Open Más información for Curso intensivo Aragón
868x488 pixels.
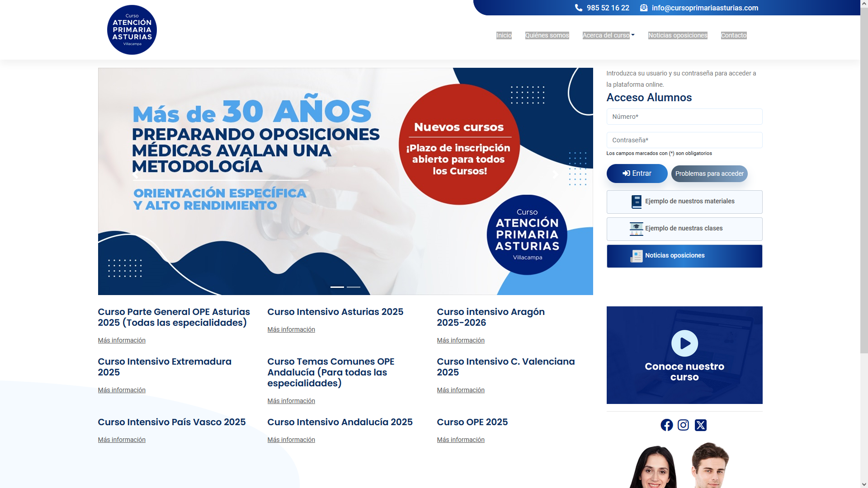point(461,340)
